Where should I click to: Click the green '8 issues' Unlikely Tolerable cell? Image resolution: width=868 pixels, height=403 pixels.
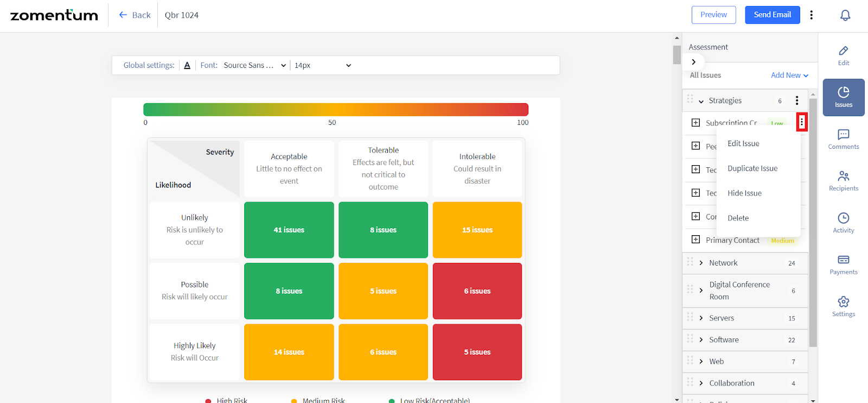coord(383,230)
